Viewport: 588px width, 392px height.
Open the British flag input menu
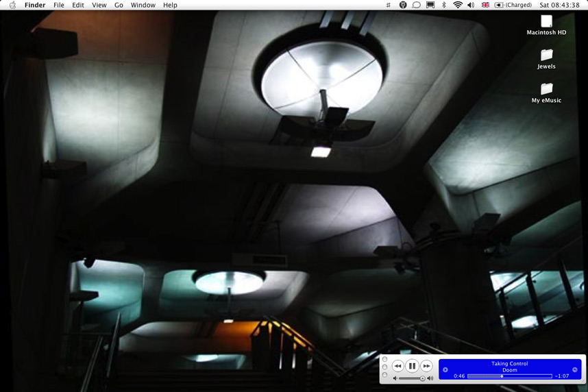(x=485, y=5)
